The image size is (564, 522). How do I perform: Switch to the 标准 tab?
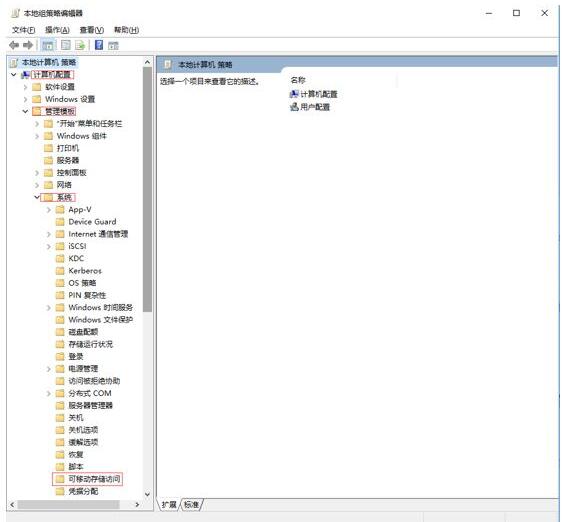click(x=191, y=505)
